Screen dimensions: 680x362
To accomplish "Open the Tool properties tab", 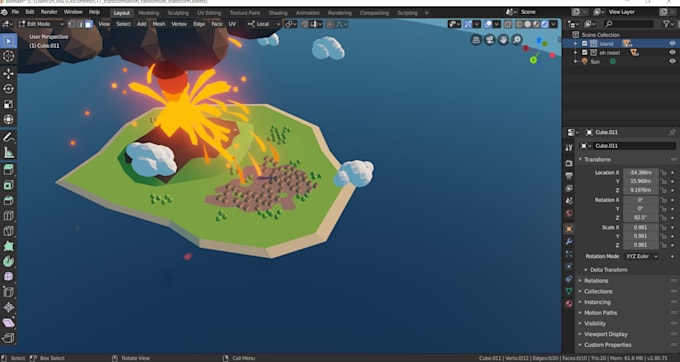I will coord(569,148).
